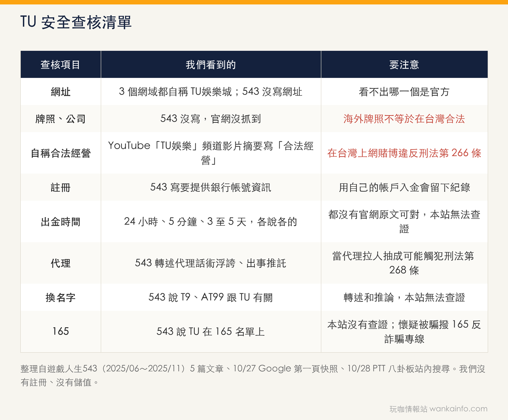Click the row label '換名字'
Screen dimensions: 508x420
[61, 297]
